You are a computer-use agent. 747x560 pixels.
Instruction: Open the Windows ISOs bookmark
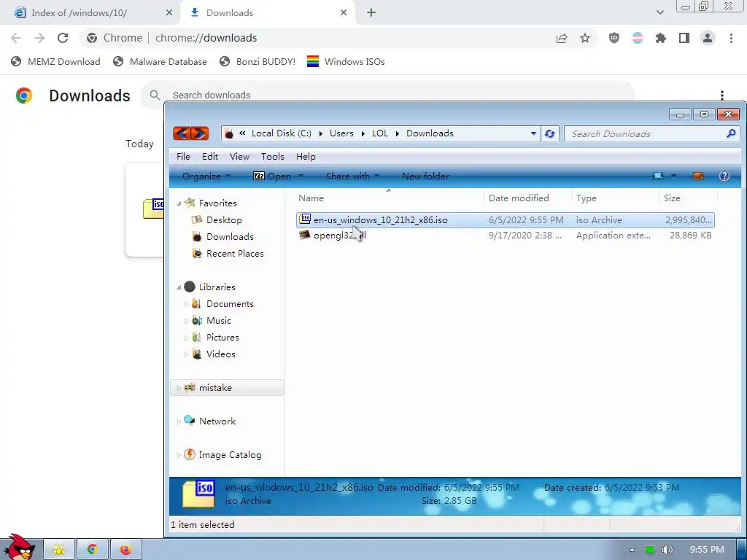pos(346,61)
